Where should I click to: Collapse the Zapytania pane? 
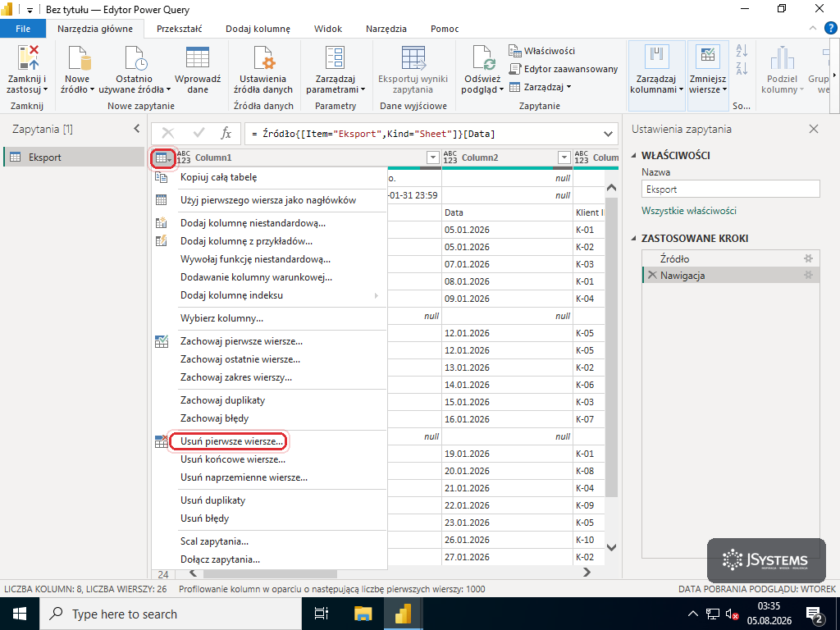(x=137, y=129)
